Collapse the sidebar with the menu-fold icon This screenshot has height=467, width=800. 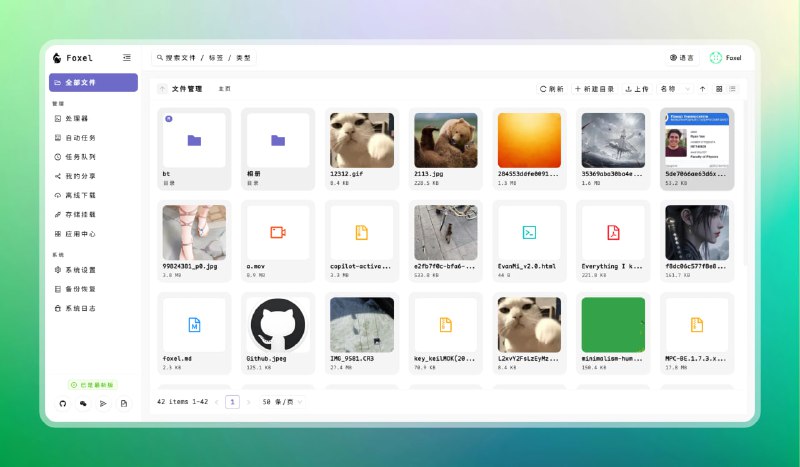click(x=126, y=58)
